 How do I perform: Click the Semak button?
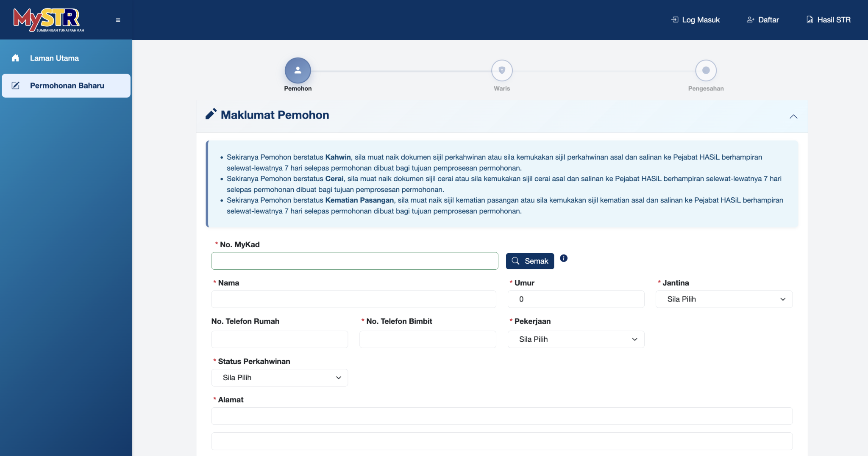530,261
